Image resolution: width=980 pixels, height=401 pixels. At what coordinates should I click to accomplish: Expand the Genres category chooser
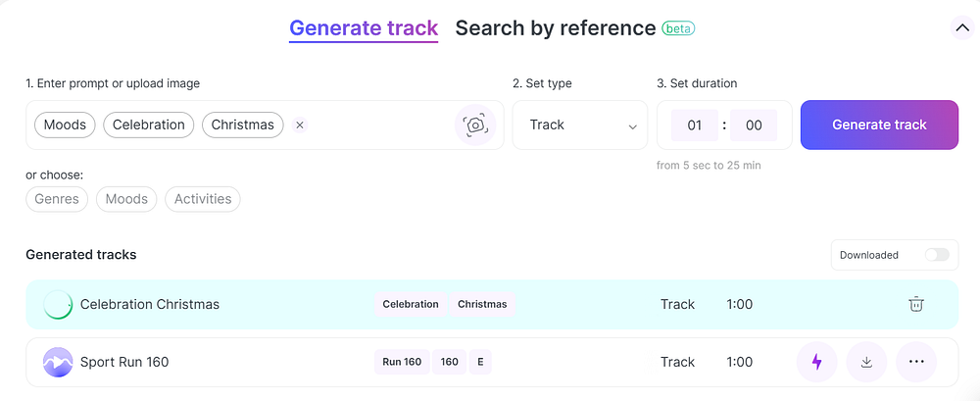57,199
